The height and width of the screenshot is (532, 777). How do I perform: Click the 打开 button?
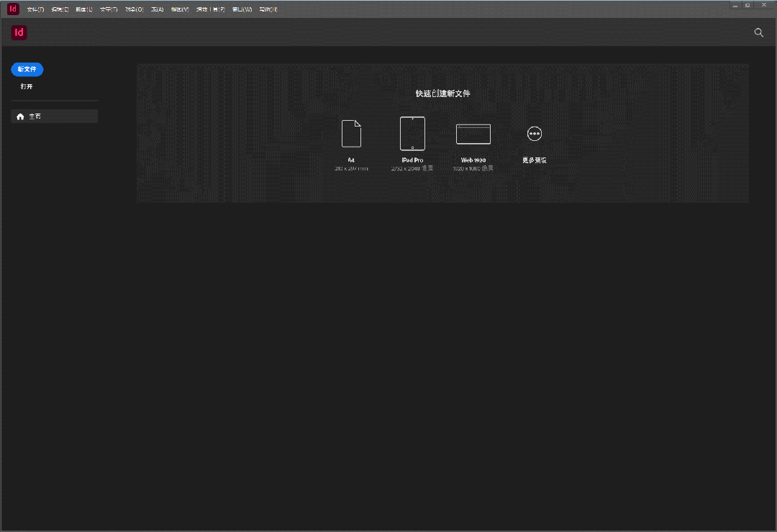[27, 87]
